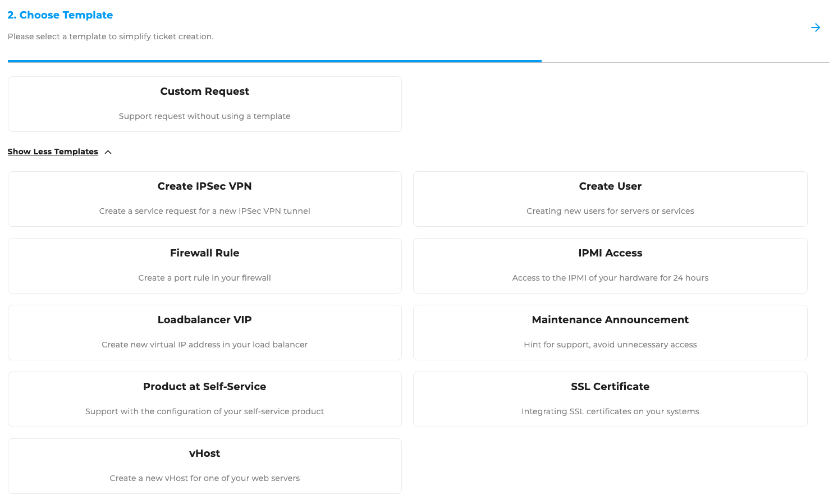838x504 pixels.
Task: Click the SSL Certificate description line
Action: [610, 411]
